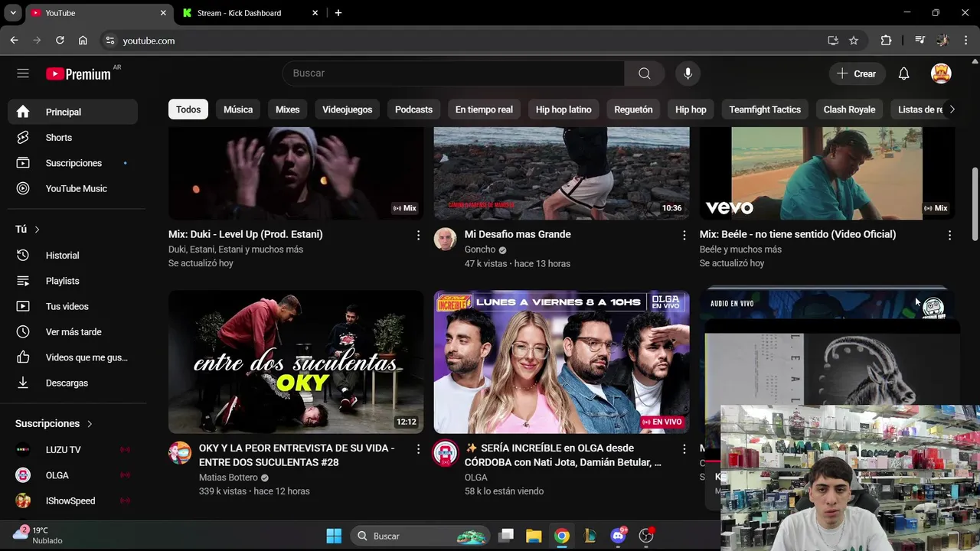Open Shorts in the sidebar
This screenshot has height=551, width=980.
click(73, 138)
